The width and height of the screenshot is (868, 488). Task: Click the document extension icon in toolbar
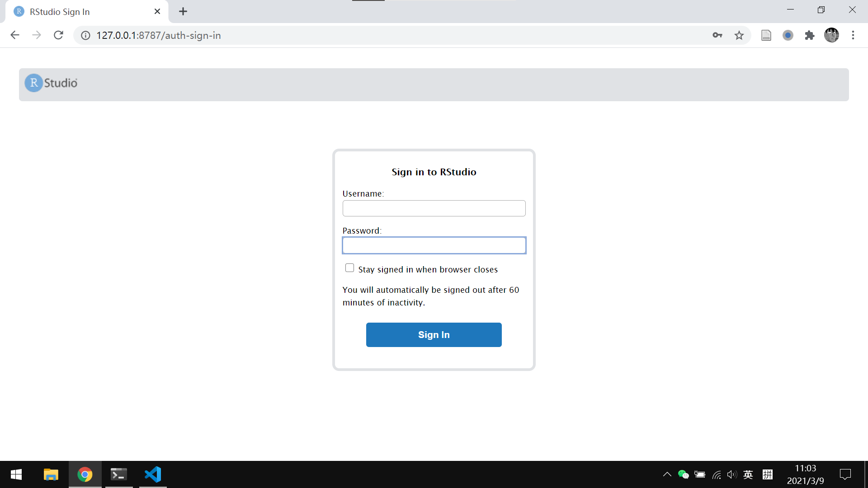[766, 35]
